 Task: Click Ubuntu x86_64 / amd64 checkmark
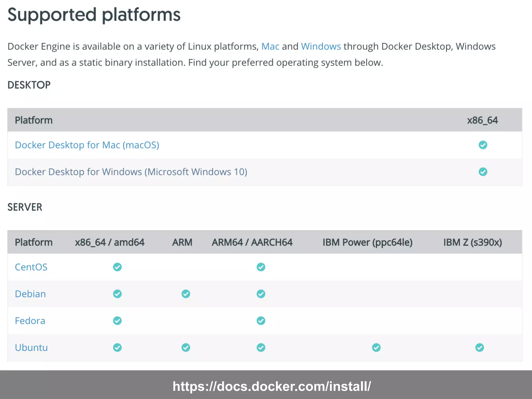pyautogui.click(x=117, y=348)
